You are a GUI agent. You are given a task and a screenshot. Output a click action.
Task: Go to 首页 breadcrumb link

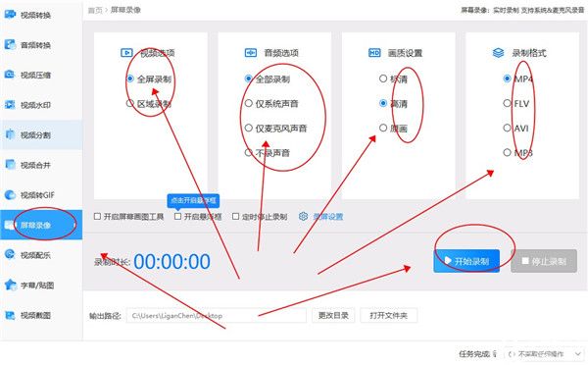95,10
